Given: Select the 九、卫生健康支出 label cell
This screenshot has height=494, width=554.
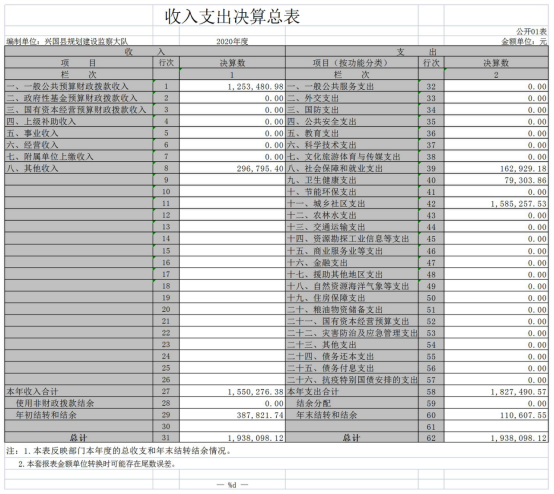Looking at the screenshot, I should (x=352, y=180).
